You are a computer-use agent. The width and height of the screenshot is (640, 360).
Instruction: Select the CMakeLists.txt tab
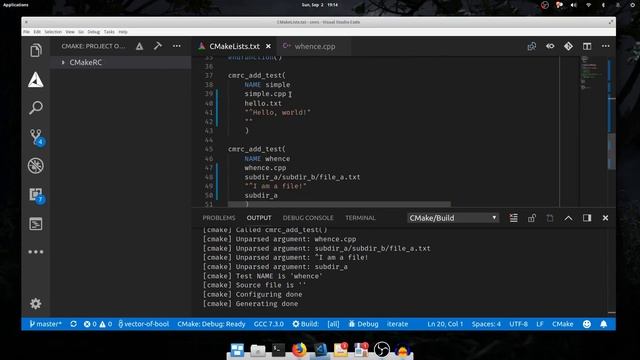tap(235, 47)
